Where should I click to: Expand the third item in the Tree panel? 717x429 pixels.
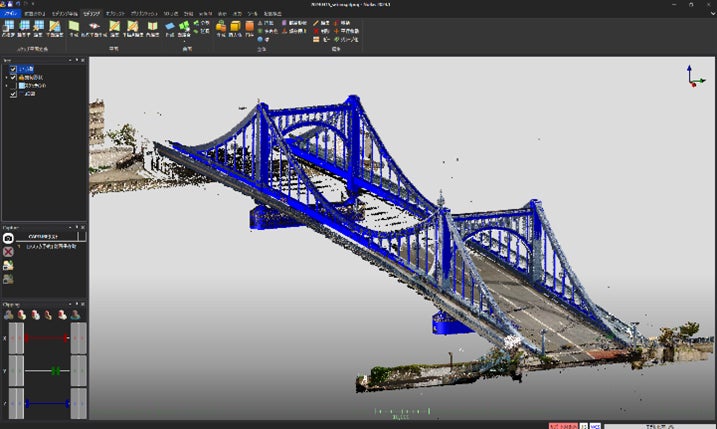pos(5,86)
